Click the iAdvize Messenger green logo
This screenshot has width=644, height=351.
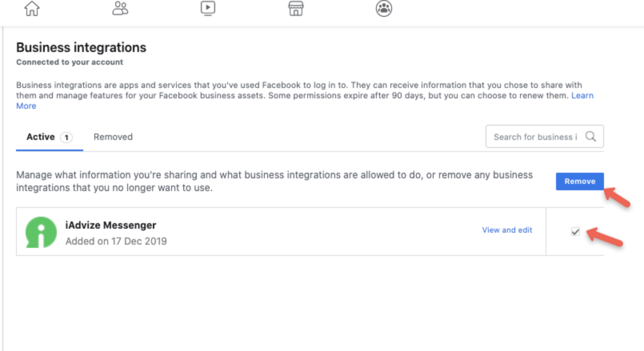tap(41, 232)
